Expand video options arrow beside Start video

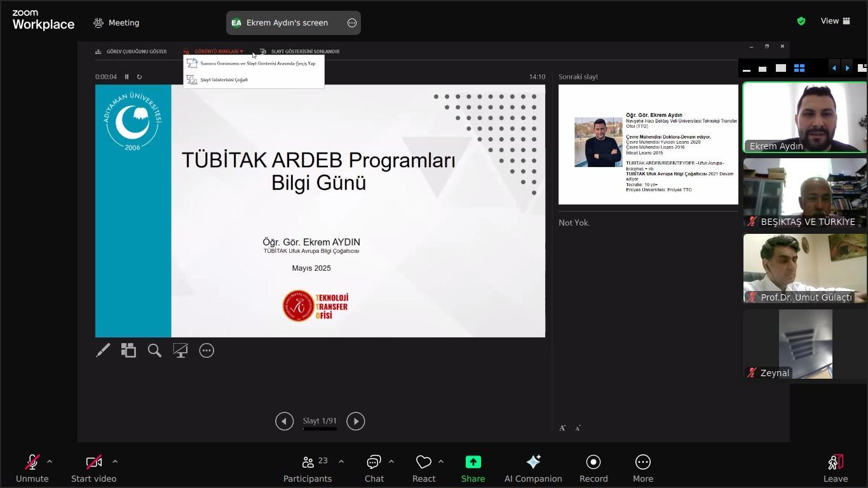[x=115, y=462]
